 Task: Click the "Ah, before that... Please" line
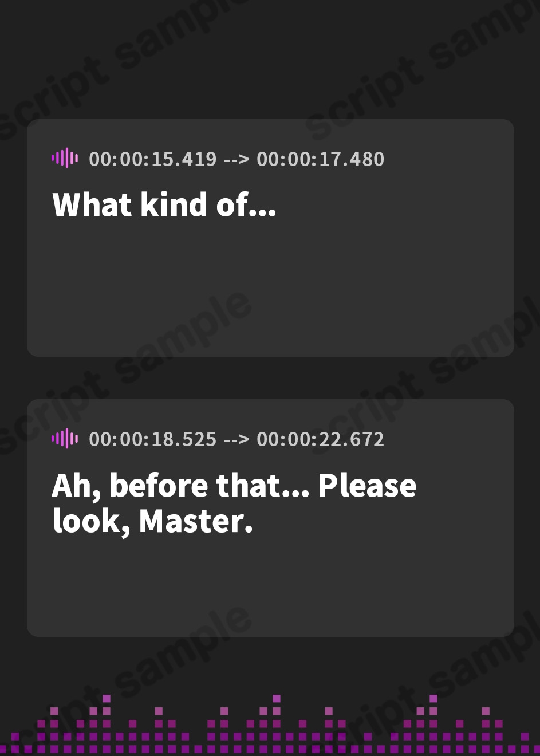[x=234, y=485]
